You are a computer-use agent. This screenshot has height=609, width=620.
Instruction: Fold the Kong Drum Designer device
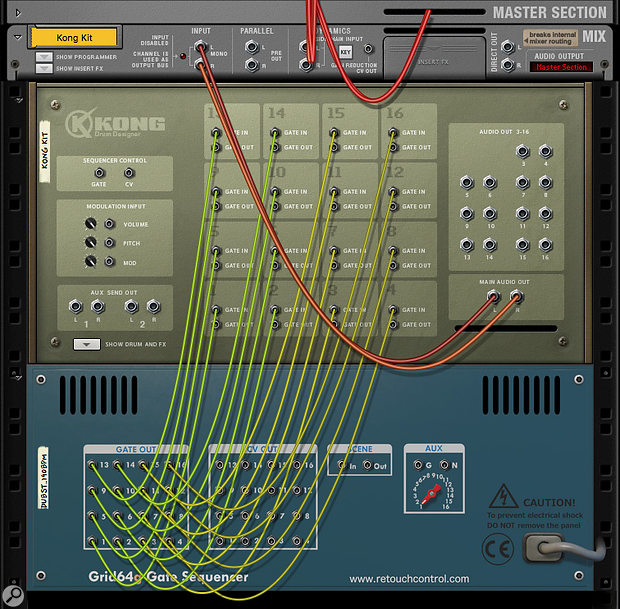[17, 100]
